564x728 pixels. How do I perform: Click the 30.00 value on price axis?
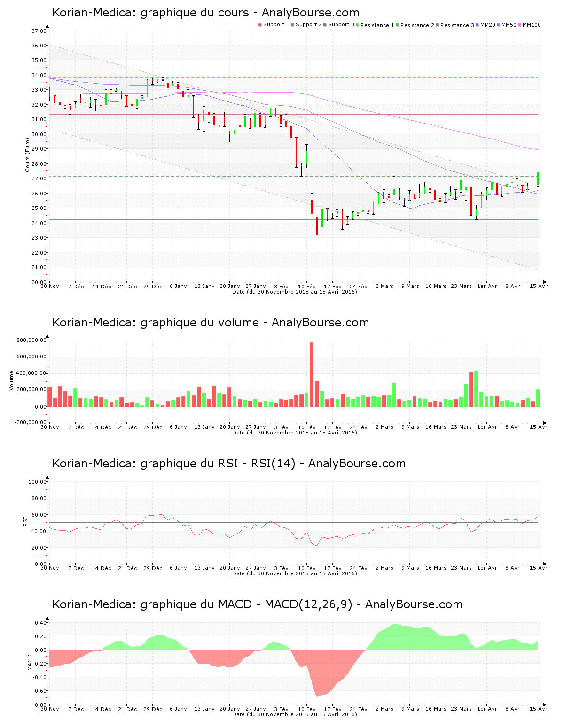point(39,134)
